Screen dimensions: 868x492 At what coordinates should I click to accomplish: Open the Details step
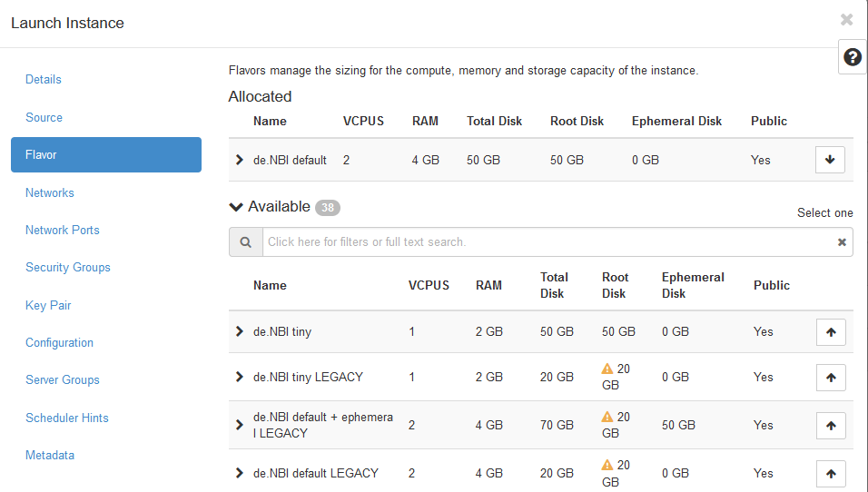pyautogui.click(x=44, y=80)
